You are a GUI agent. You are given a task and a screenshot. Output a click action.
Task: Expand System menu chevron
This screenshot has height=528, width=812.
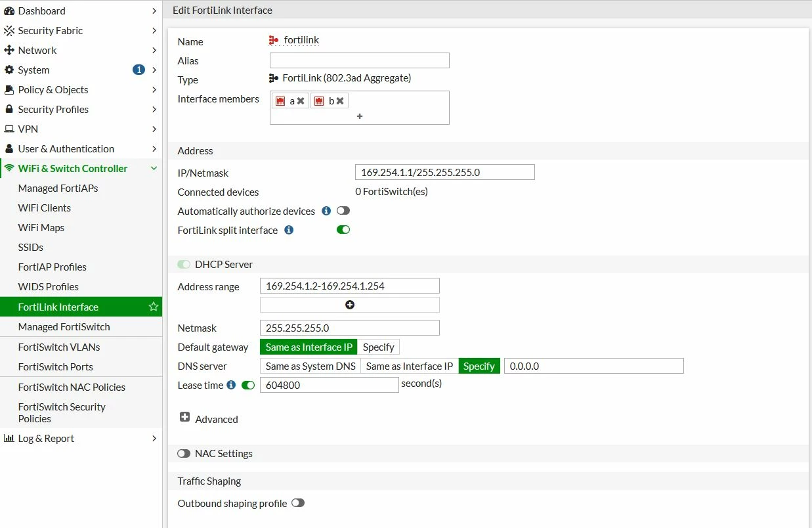tap(154, 70)
